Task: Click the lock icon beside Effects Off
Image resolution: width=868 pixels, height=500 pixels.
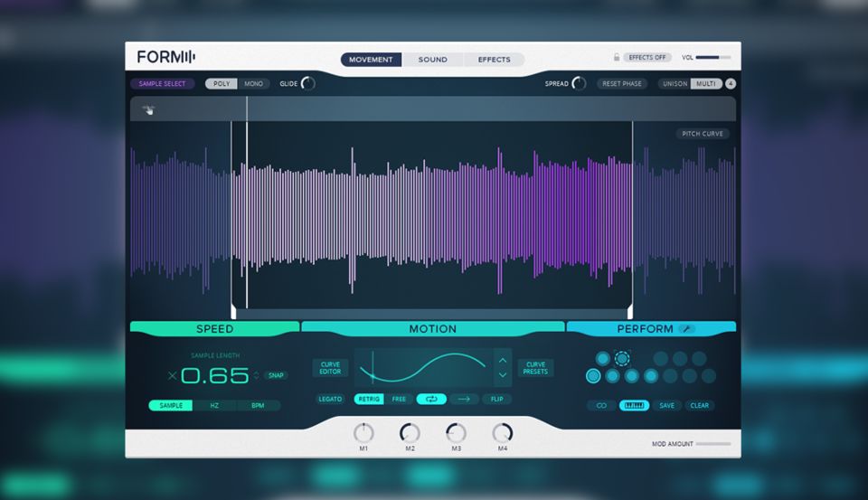Action: point(617,58)
